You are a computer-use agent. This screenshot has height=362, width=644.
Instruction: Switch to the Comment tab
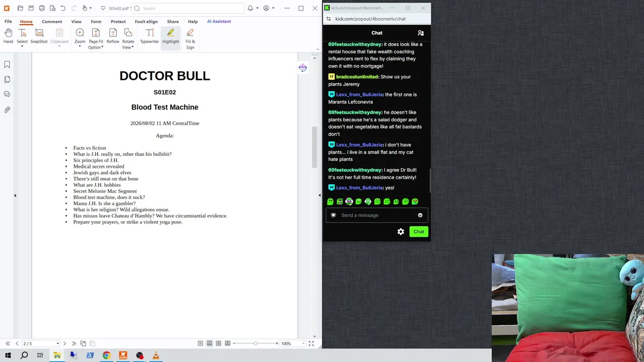click(52, 22)
